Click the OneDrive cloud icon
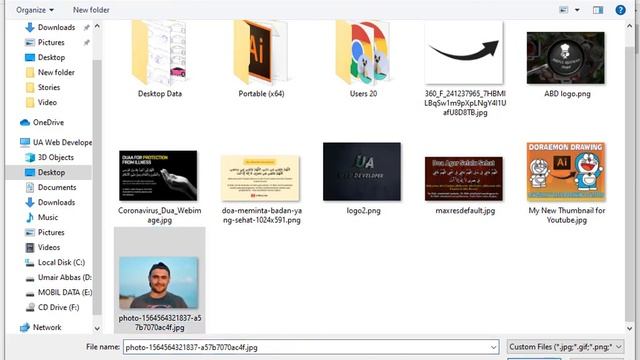 25,122
